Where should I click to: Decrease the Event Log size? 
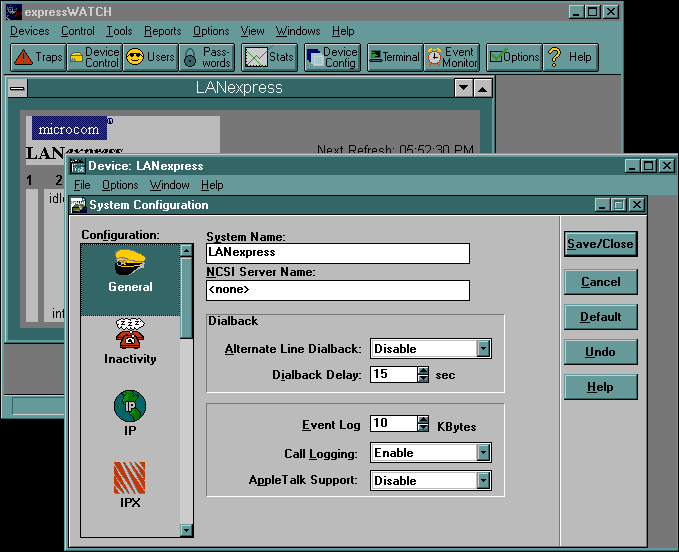[423, 427]
